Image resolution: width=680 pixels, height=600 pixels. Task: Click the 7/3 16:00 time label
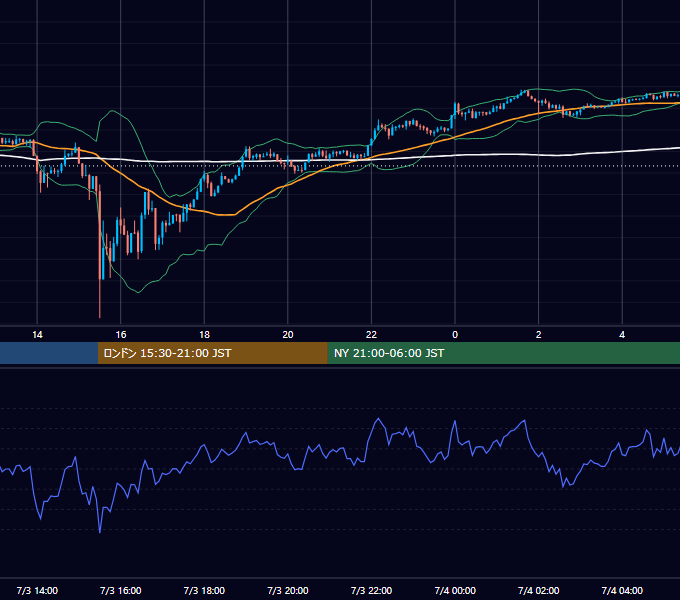tap(121, 590)
